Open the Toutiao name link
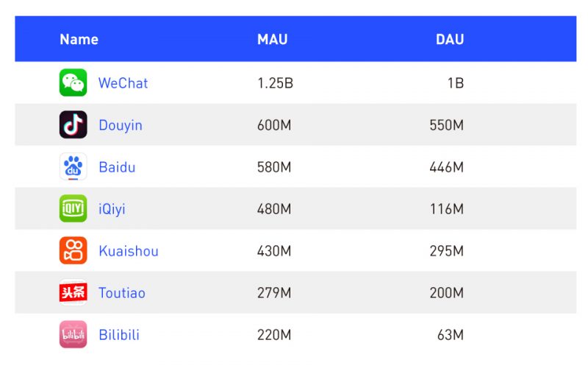This screenshot has height=368, width=588. pos(122,293)
